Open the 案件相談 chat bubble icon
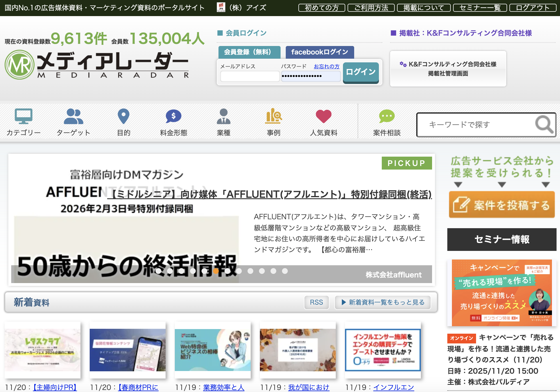 (x=387, y=116)
